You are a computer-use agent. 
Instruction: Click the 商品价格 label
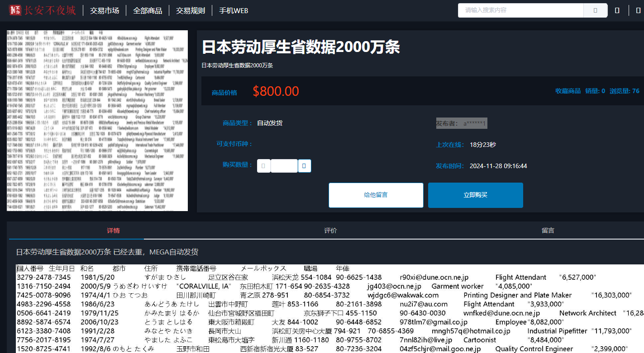pos(224,93)
